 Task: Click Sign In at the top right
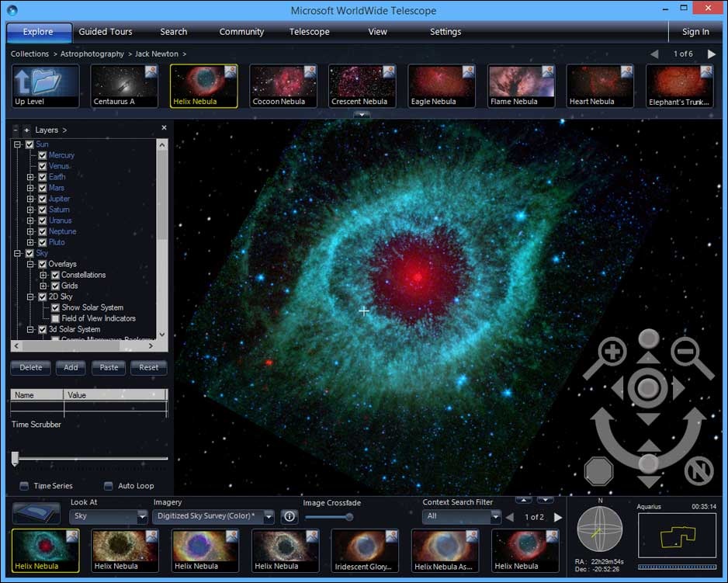(x=695, y=32)
